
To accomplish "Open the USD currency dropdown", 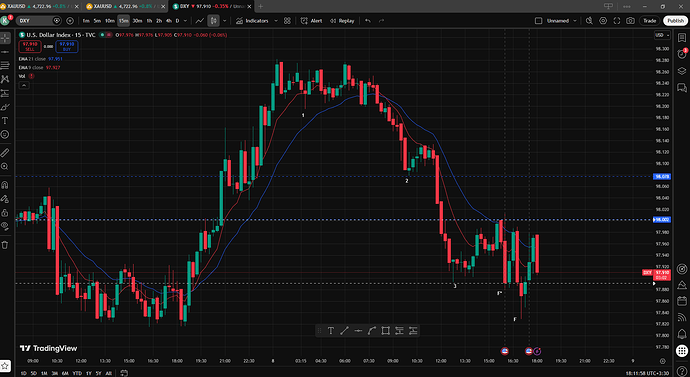I will (x=662, y=35).
